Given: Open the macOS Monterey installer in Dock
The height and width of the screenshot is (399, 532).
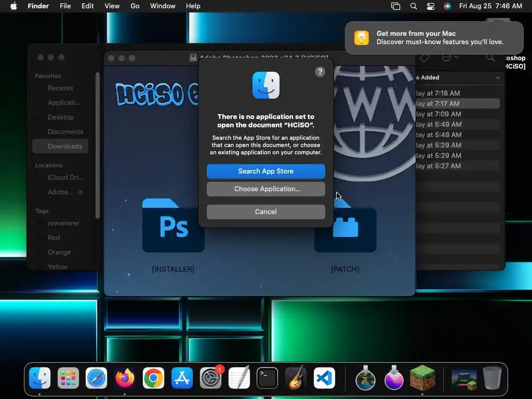Looking at the screenshot, I should 394,378.
